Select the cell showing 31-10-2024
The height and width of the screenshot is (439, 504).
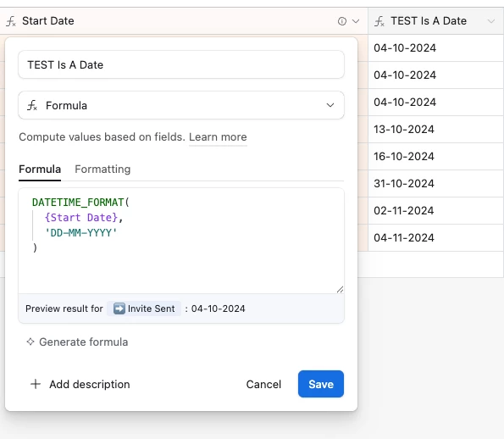click(x=436, y=184)
